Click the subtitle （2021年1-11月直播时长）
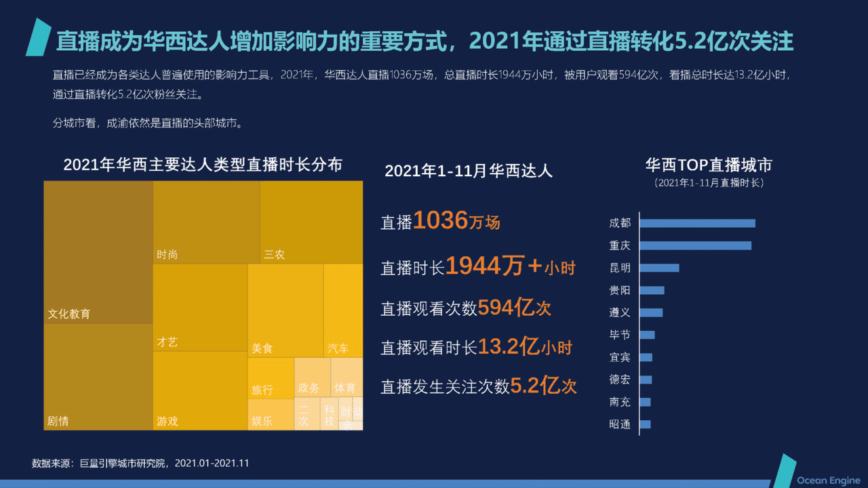Viewport: 868px width, 488px height. point(709,183)
